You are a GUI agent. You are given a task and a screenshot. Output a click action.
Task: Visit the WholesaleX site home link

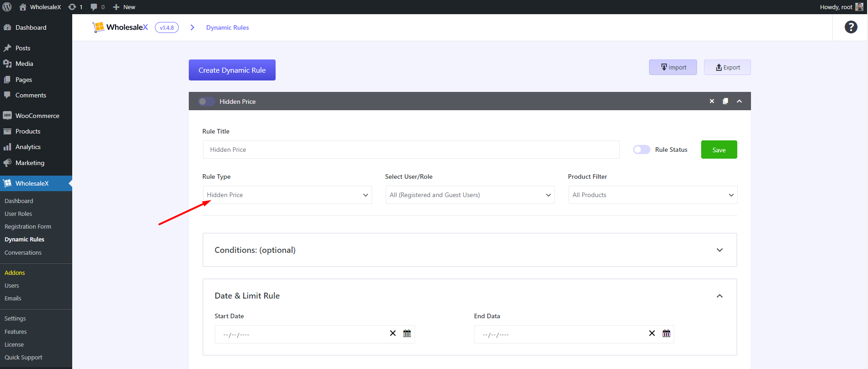pyautogui.click(x=40, y=7)
